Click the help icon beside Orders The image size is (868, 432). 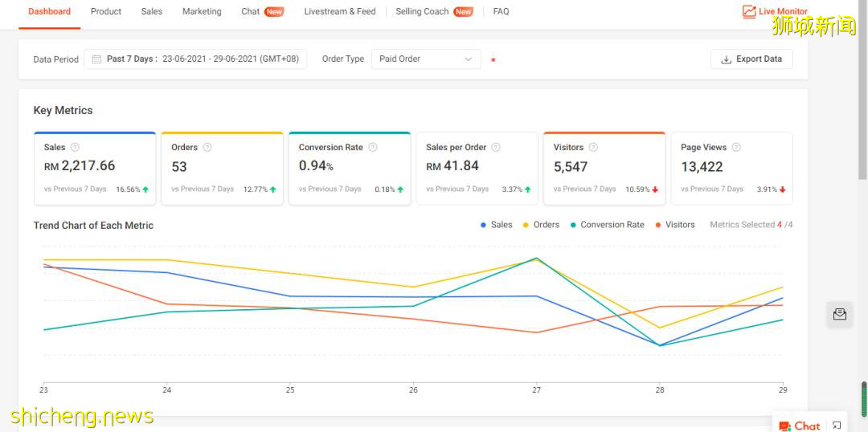[207, 148]
